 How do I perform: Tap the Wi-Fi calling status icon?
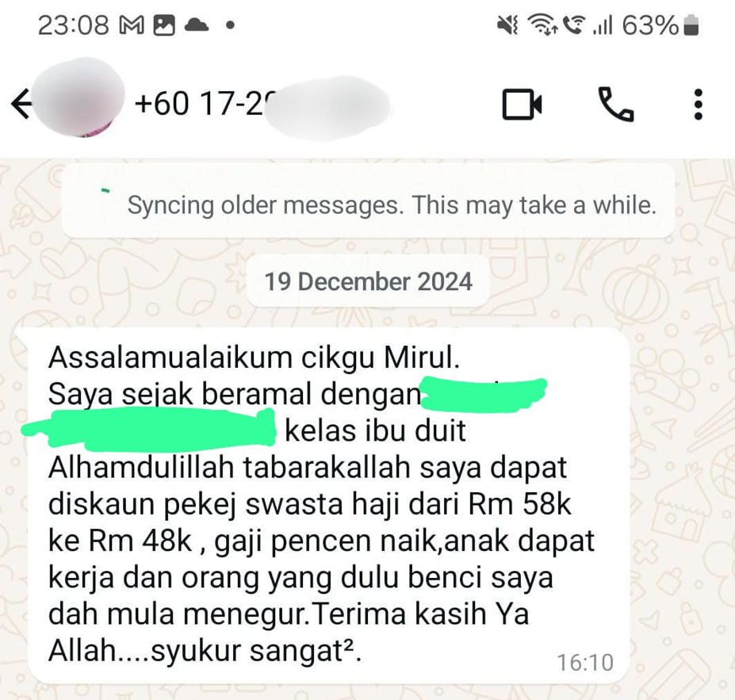point(574,25)
